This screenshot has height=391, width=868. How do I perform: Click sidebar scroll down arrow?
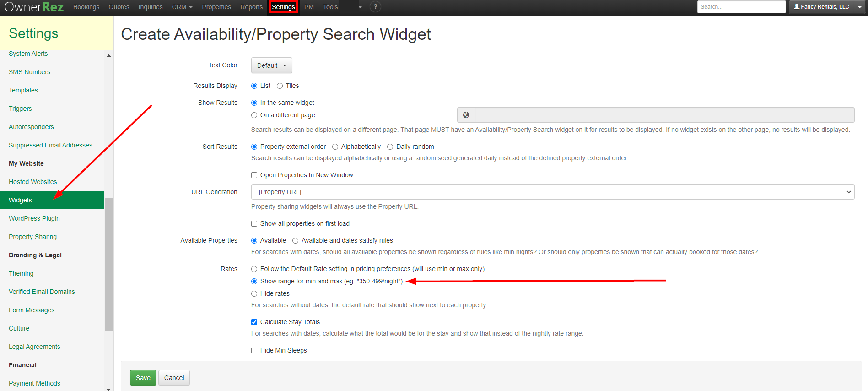[108, 389]
